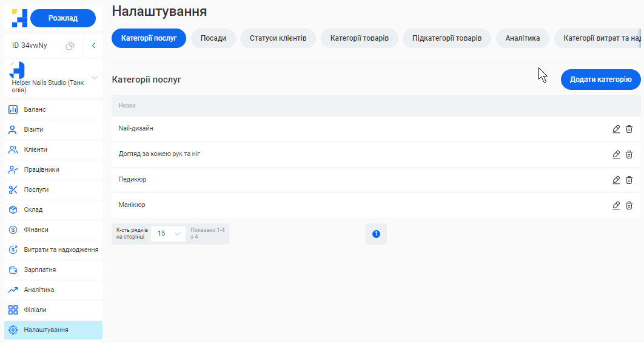Click the Додати категорію button
644x343 pixels.
point(600,80)
